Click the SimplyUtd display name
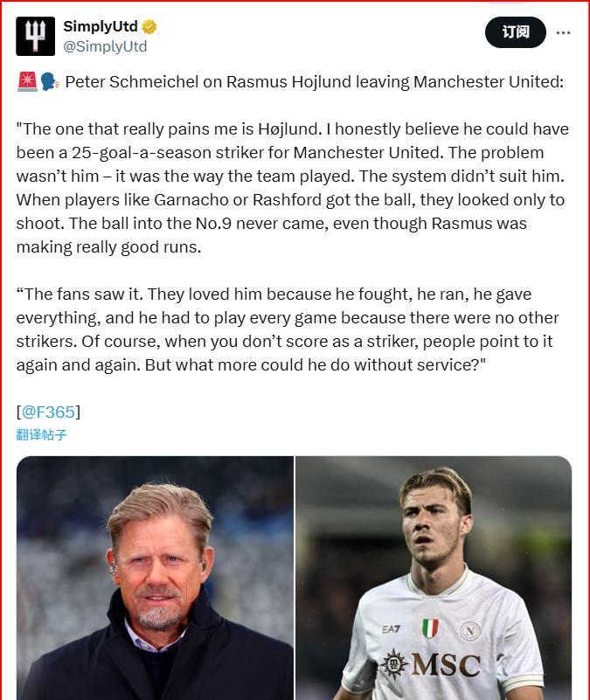Viewport: 590px width, 700px height. (x=101, y=27)
